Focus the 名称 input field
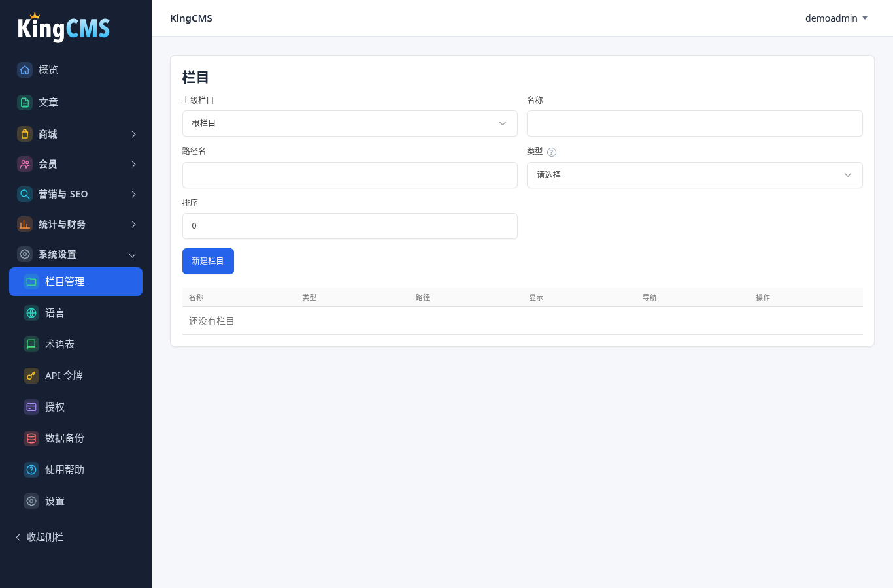The image size is (893, 588). [x=695, y=123]
